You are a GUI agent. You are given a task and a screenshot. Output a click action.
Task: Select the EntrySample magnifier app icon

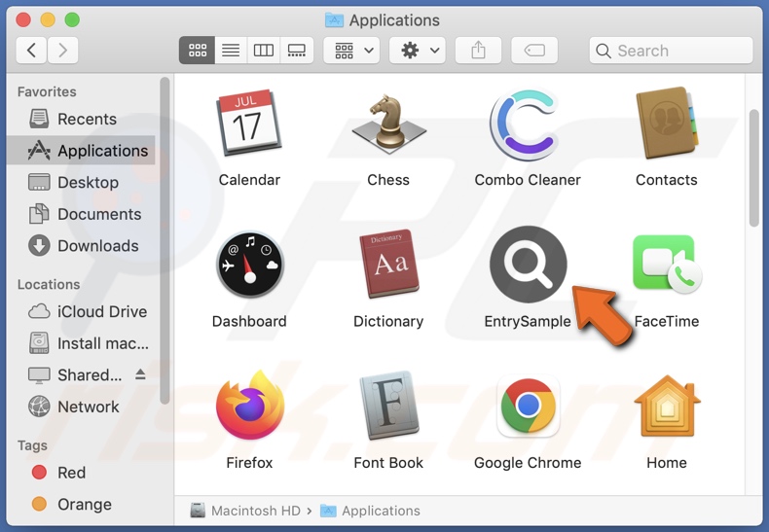click(x=528, y=265)
